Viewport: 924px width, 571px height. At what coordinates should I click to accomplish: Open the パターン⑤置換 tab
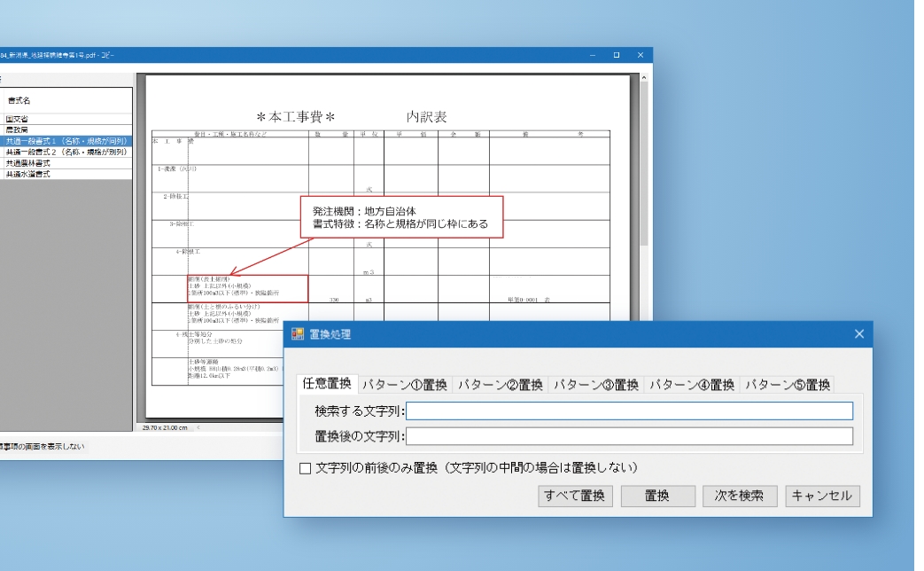pos(787,385)
